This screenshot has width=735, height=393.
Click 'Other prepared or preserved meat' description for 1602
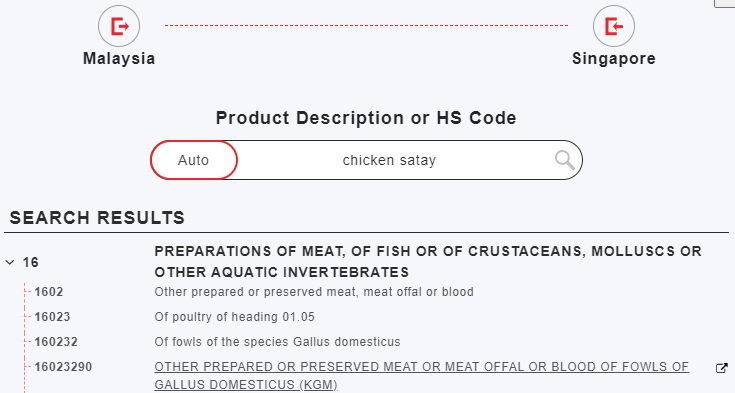(x=314, y=292)
